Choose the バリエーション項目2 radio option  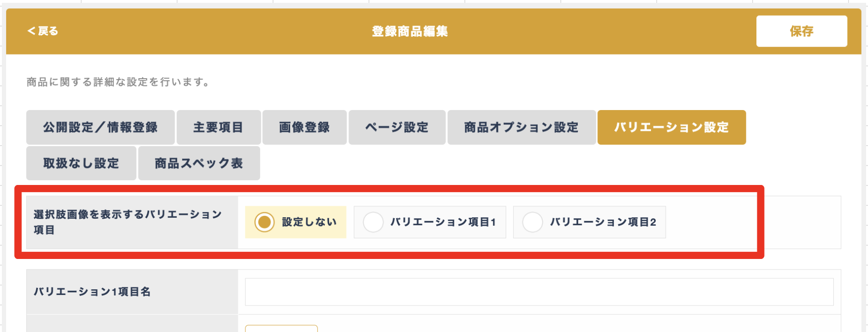click(x=589, y=222)
